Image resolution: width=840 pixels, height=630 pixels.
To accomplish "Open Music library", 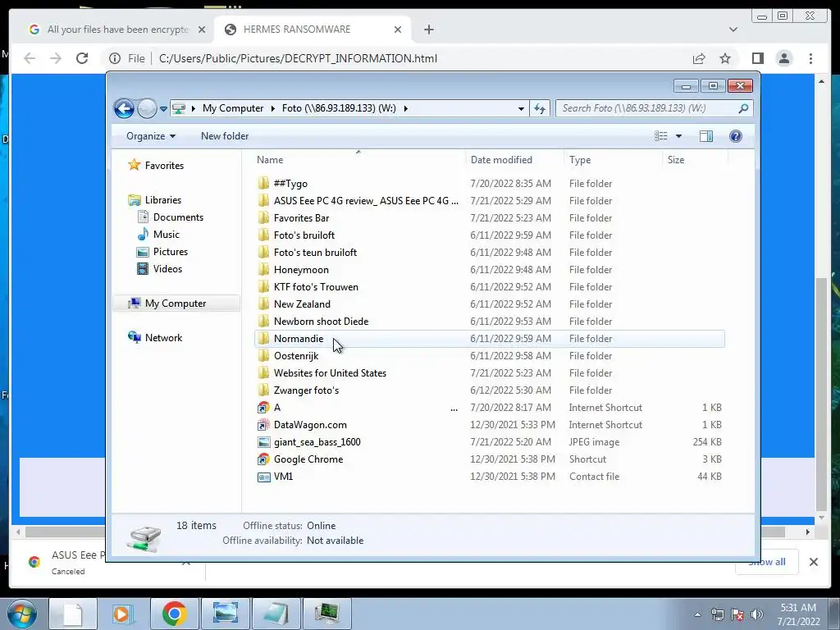I will coord(158,234).
